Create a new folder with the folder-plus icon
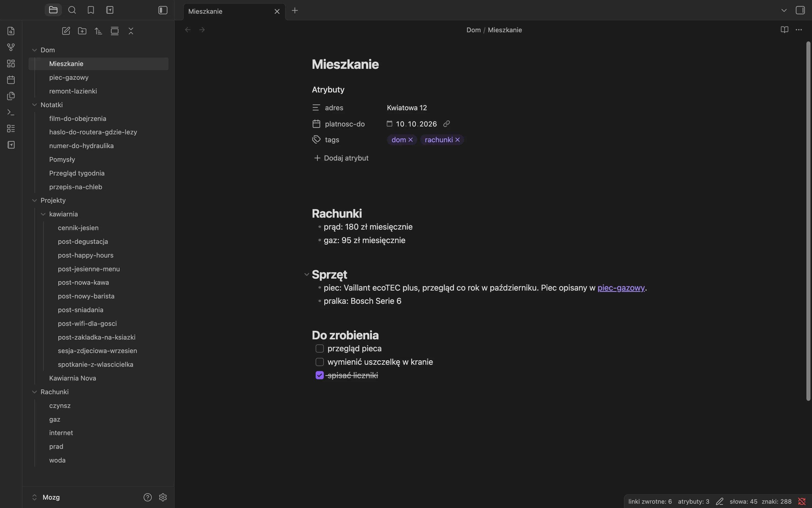Image resolution: width=812 pixels, height=508 pixels. tap(82, 31)
